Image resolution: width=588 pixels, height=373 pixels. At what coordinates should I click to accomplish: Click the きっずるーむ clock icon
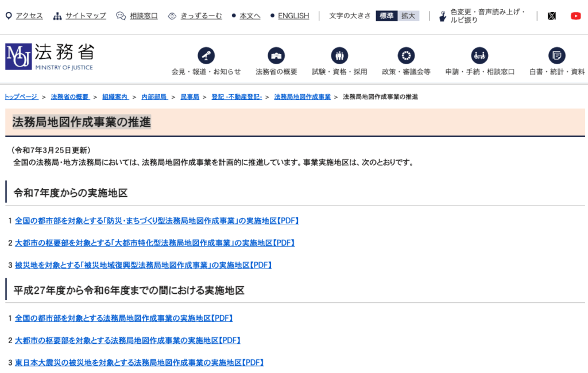pos(171,17)
